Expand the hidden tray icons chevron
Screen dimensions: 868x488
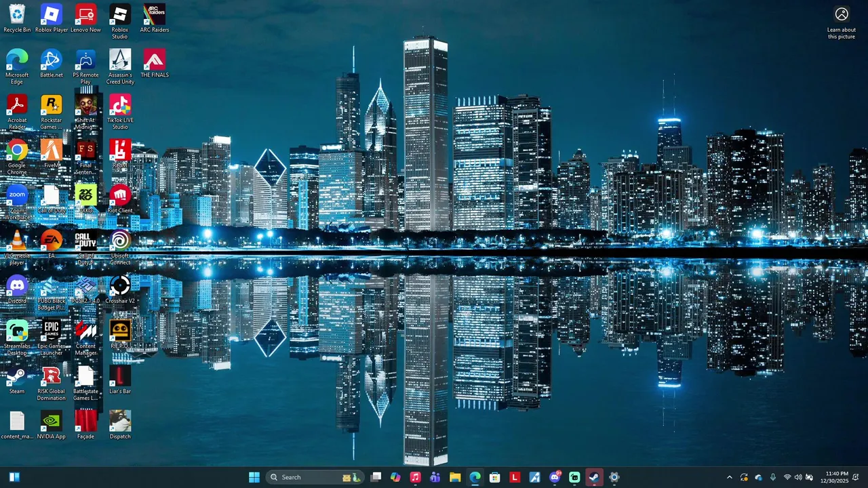pos(730,477)
